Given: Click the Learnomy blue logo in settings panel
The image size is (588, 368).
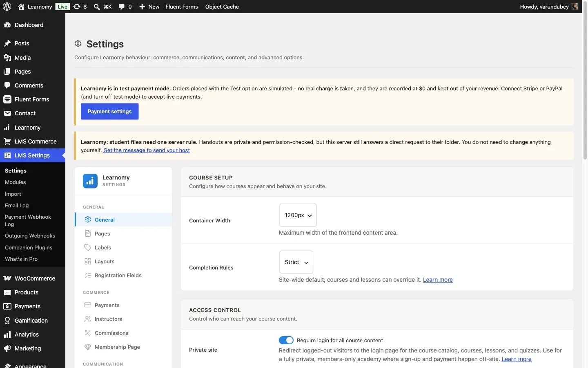Looking at the screenshot, I should click(x=90, y=181).
